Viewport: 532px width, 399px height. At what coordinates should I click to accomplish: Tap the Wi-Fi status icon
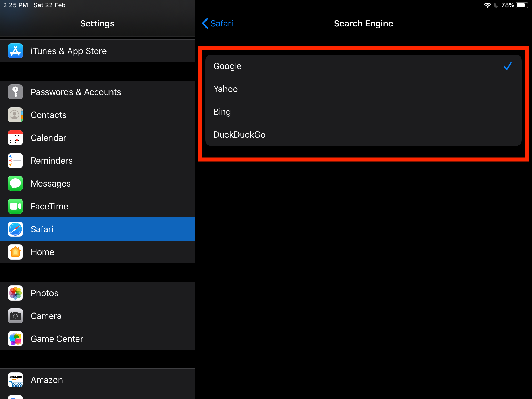[487, 5]
